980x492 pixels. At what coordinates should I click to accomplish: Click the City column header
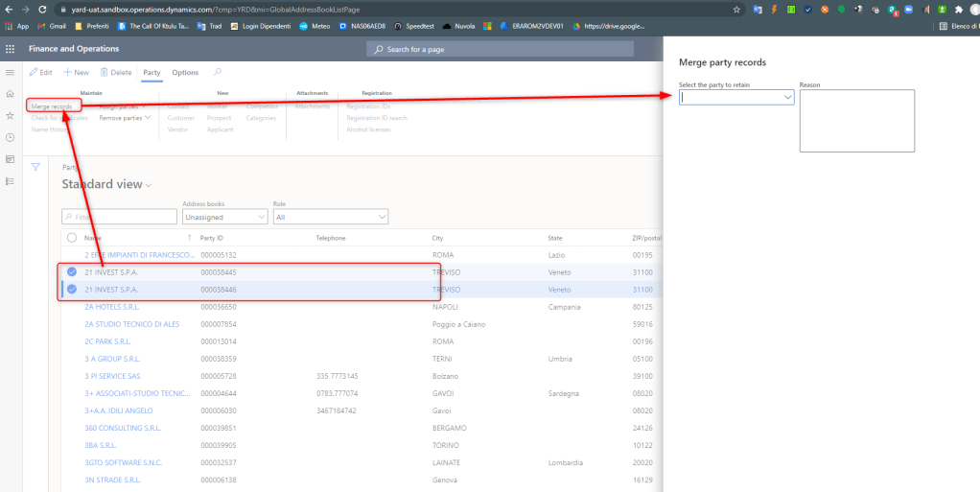438,238
